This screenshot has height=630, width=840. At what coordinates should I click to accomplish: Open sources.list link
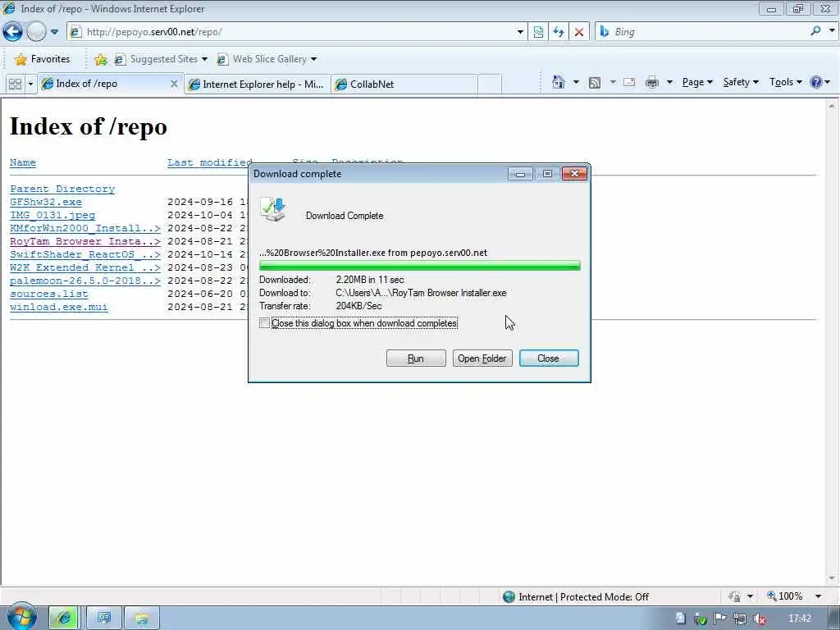[x=49, y=294]
